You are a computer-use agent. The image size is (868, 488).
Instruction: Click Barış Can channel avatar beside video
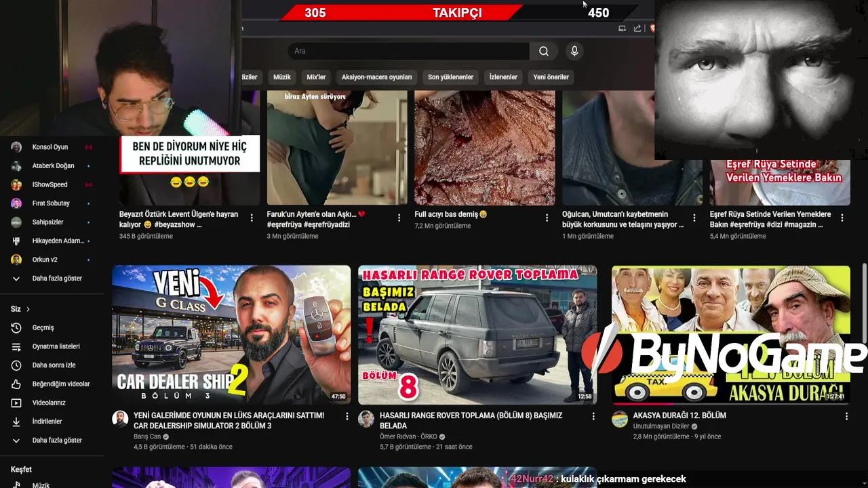(120, 419)
